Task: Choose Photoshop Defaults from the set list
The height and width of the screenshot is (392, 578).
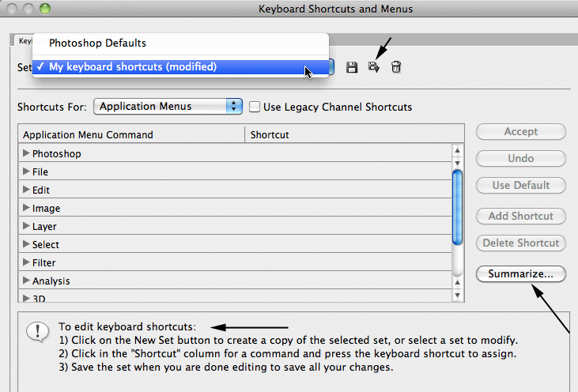Action: click(180, 43)
